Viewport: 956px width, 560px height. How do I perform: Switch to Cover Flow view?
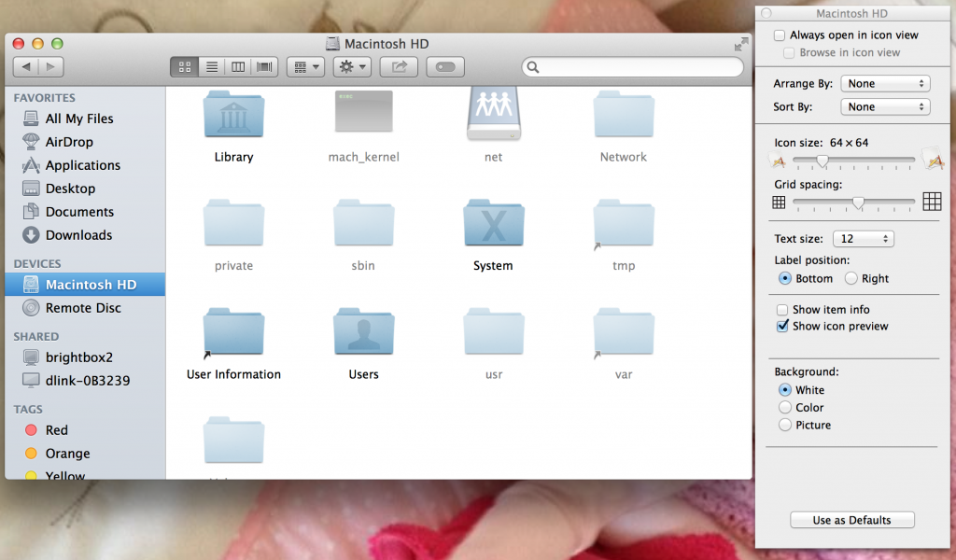[264, 67]
